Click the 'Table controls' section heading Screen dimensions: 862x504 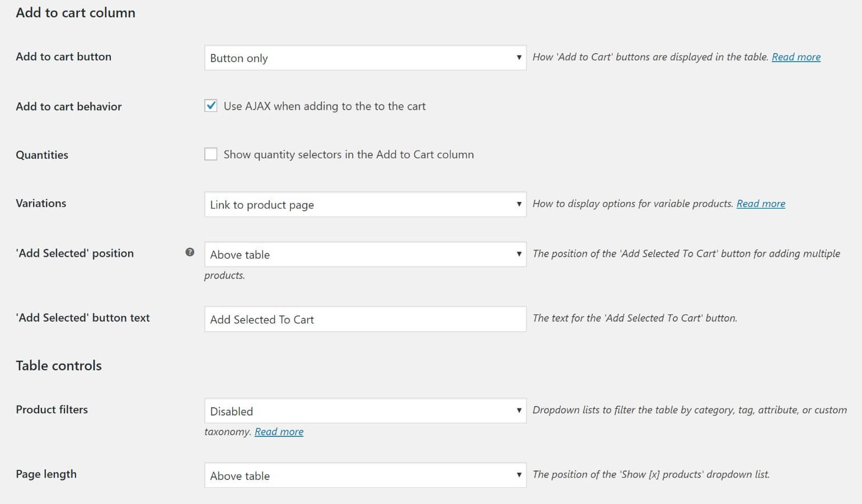(x=58, y=365)
